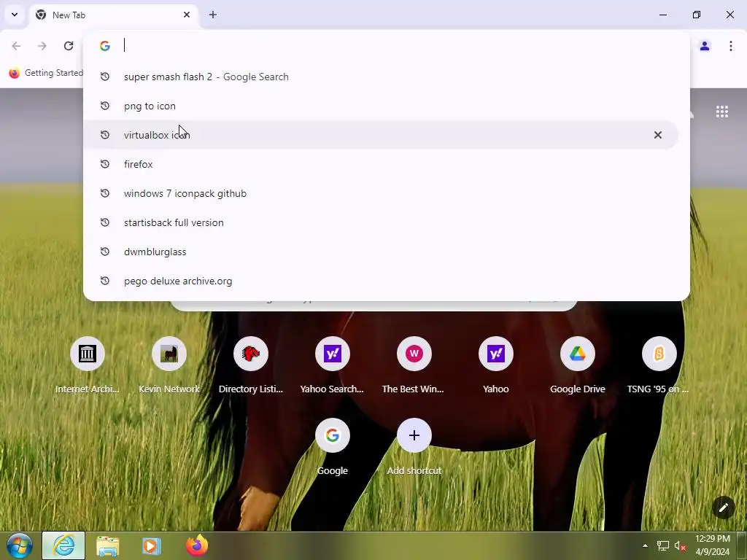Click history icon beside 'dwmblurglass' suggestion

point(105,252)
